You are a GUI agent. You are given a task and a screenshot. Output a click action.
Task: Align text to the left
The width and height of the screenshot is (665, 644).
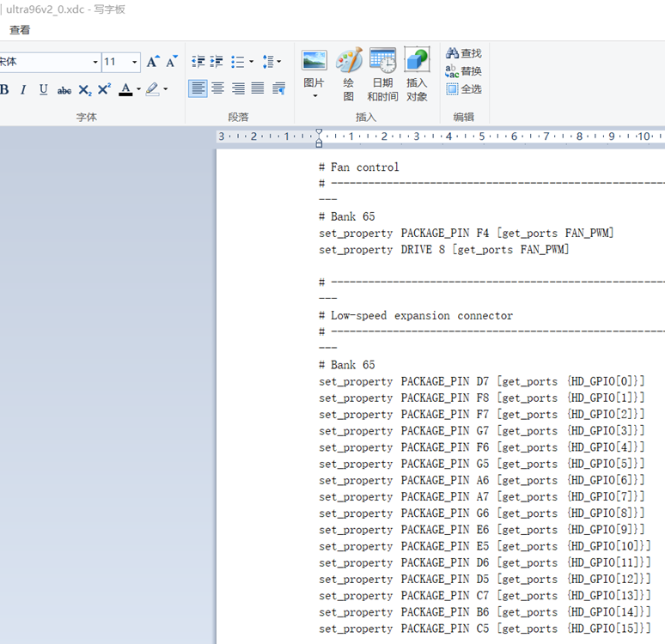(x=198, y=88)
